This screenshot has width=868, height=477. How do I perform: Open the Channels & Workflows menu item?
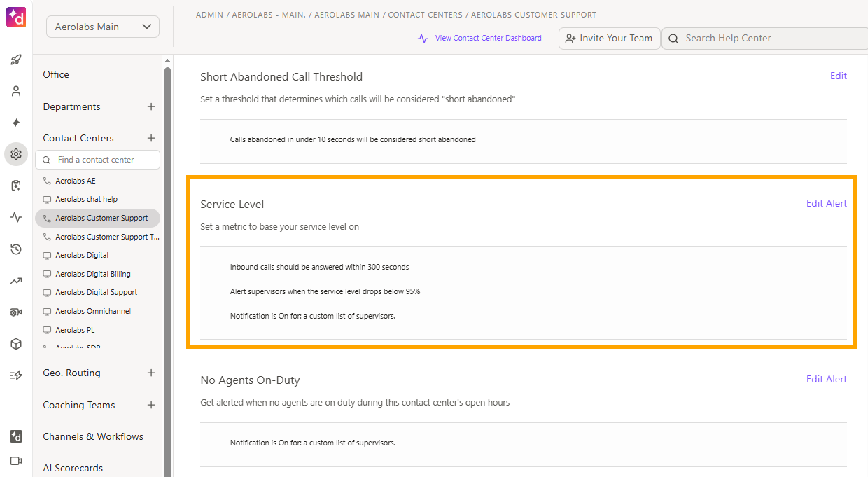(93, 436)
